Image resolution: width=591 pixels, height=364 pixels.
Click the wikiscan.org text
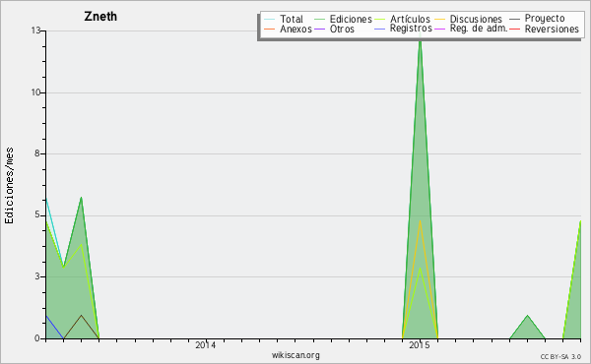[295, 355]
